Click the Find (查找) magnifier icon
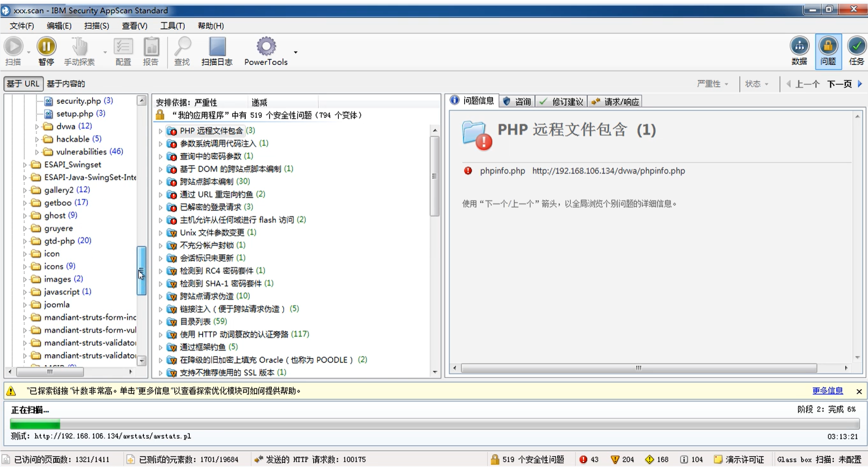This screenshot has width=868, height=467. (x=182, y=46)
